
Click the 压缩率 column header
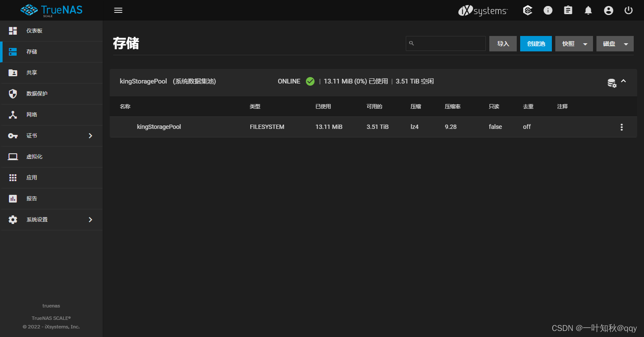pos(452,106)
